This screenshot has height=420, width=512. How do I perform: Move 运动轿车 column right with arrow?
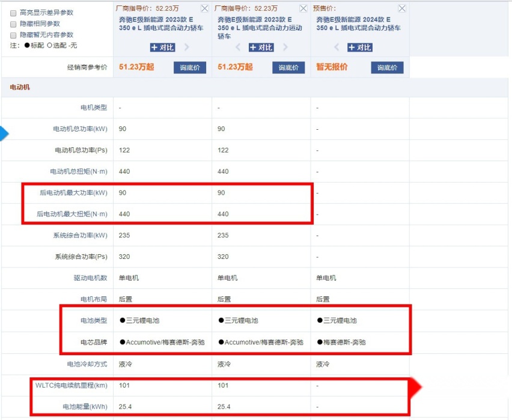point(285,47)
